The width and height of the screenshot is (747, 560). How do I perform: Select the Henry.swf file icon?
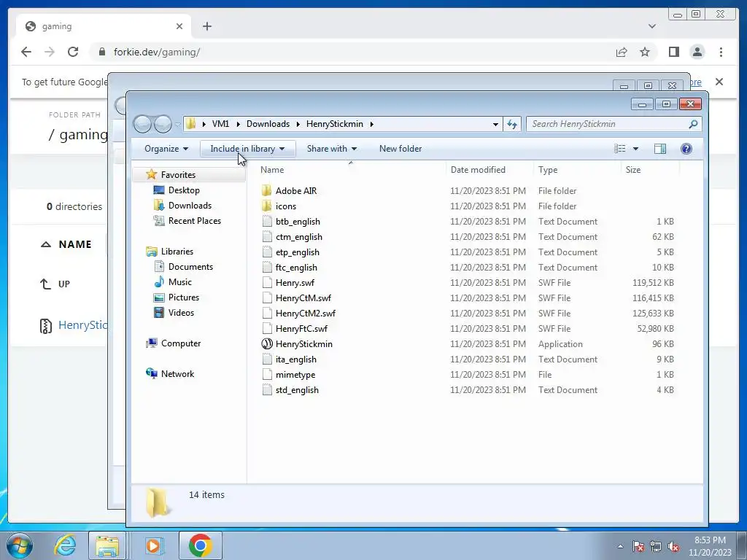pyautogui.click(x=267, y=282)
